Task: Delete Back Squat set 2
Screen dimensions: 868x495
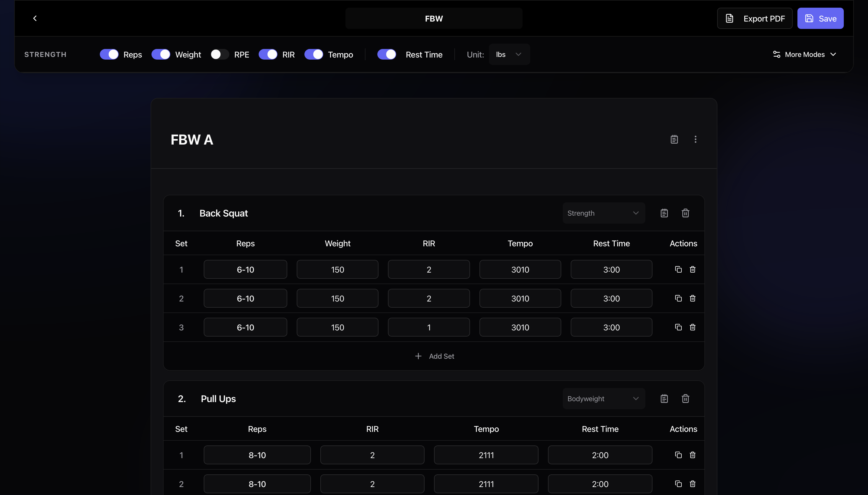Action: point(692,299)
